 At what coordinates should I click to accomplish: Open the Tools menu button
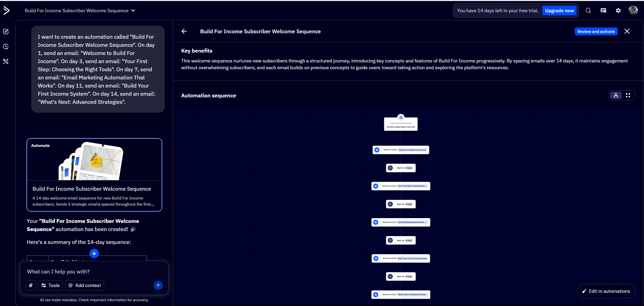(x=50, y=285)
